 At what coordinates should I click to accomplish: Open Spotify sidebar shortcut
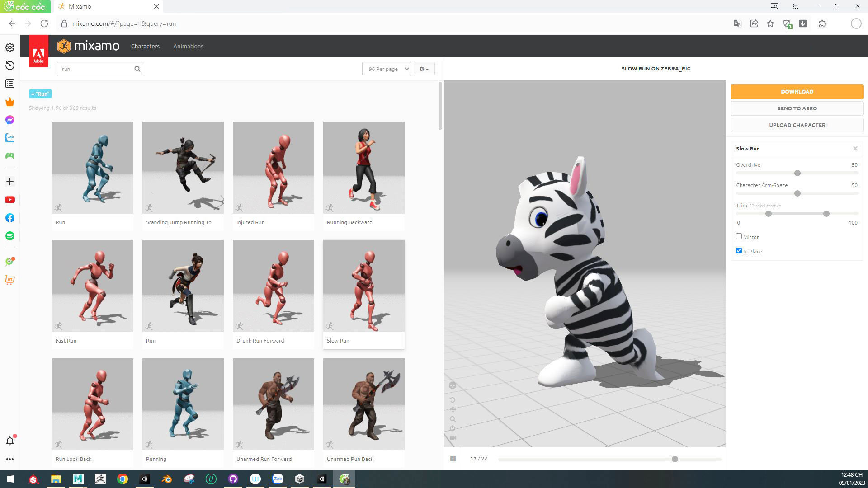(x=10, y=236)
